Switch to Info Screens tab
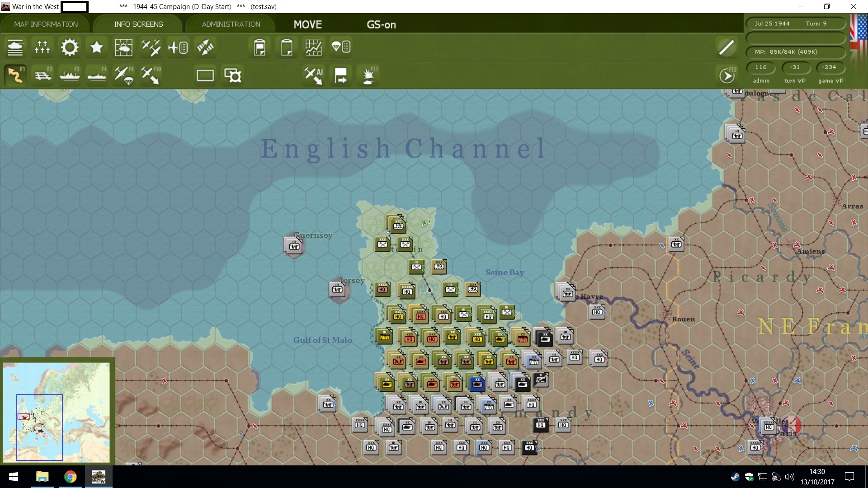868x488 pixels. coord(138,24)
